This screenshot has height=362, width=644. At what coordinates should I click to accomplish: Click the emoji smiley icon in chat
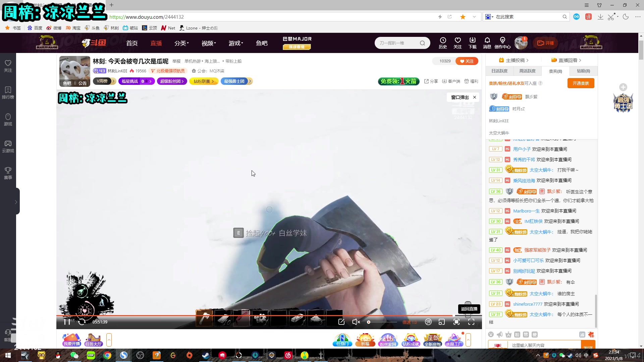click(491, 335)
